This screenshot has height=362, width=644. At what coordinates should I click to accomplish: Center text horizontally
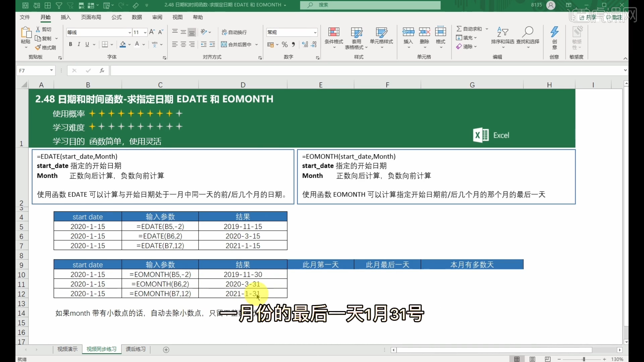pyautogui.click(x=183, y=44)
